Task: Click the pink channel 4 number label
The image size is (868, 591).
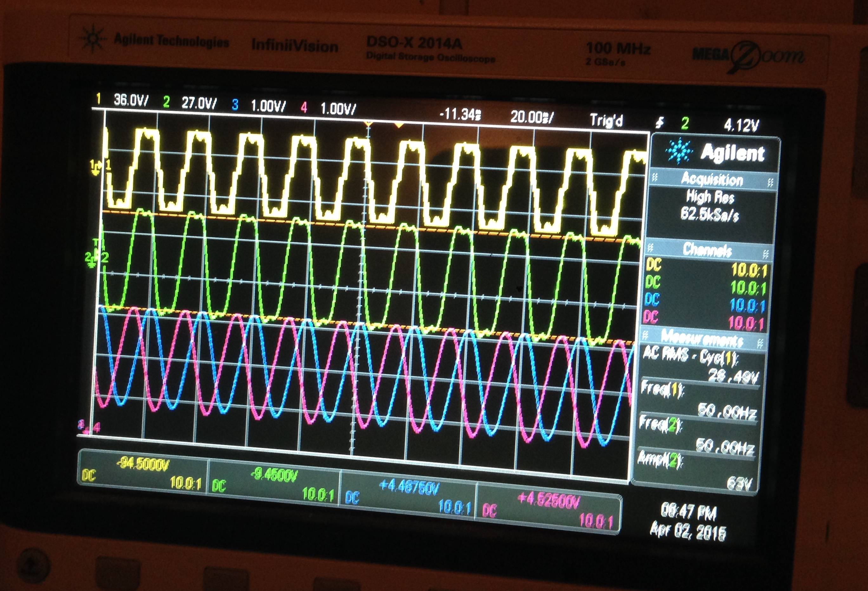Action: (304, 107)
